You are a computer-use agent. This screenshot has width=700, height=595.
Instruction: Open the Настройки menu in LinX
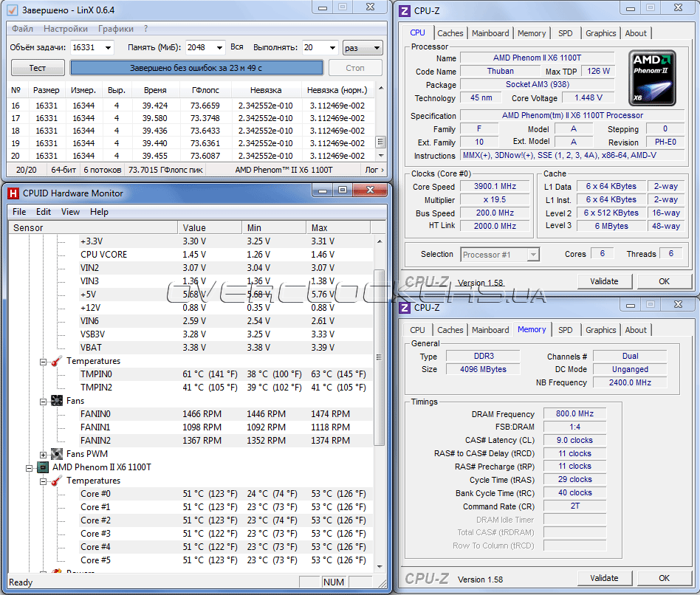point(65,29)
